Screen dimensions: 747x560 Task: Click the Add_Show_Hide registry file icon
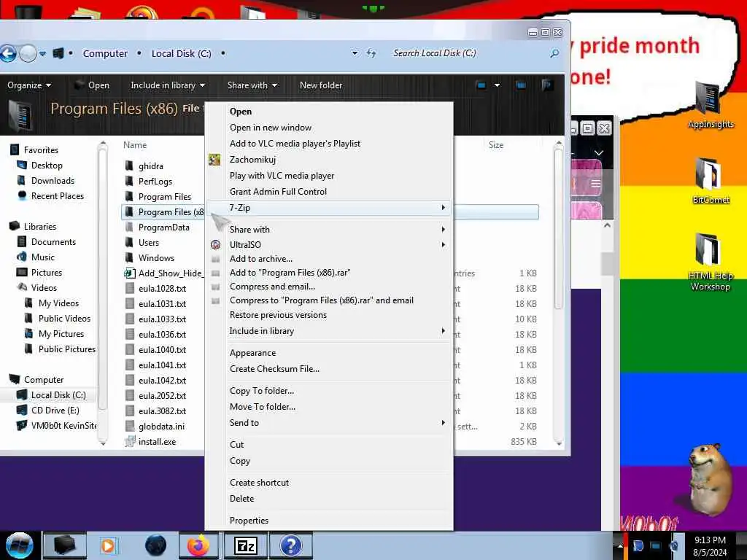[x=130, y=273]
